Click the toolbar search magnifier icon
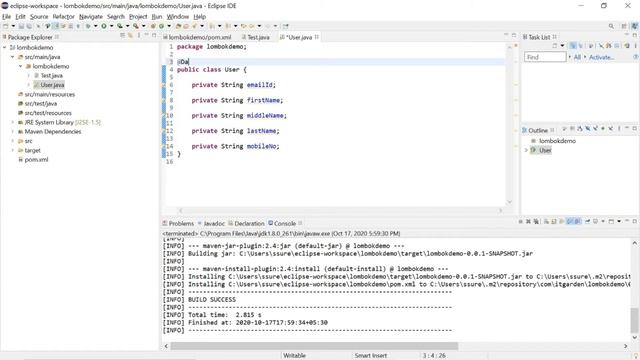The width and height of the screenshot is (640, 360). 611,26
